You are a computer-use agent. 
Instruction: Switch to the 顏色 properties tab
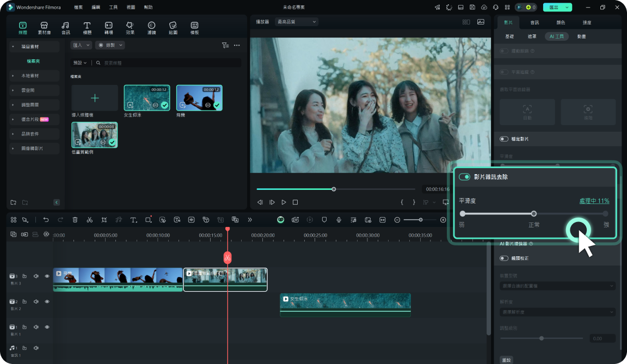(x=561, y=22)
